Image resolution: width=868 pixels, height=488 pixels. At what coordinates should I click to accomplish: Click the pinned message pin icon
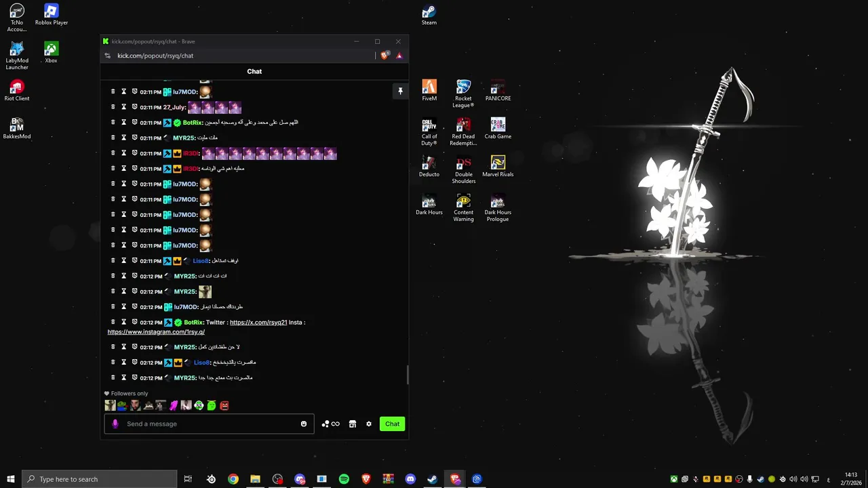pos(400,91)
